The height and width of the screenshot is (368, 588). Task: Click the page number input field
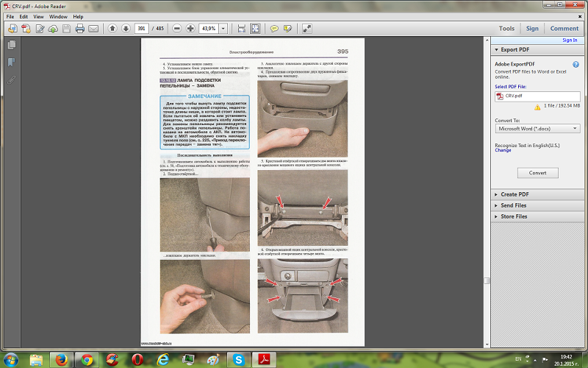coord(141,29)
